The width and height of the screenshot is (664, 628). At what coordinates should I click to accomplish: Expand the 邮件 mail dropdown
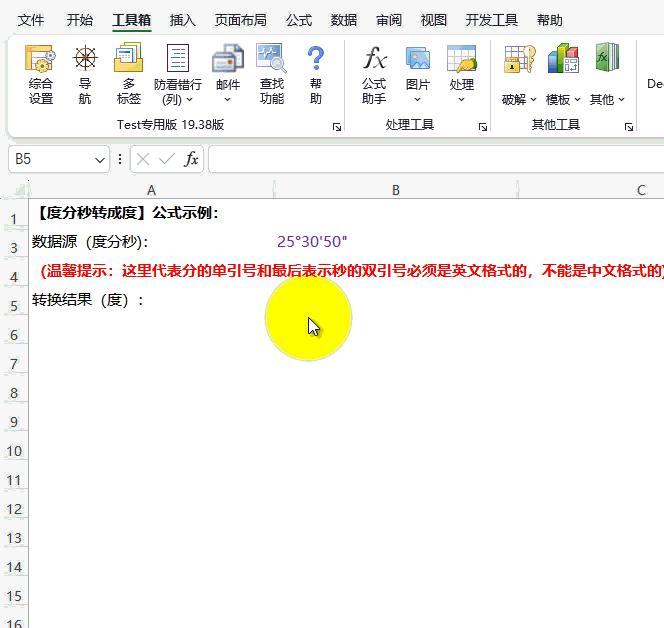point(228,99)
